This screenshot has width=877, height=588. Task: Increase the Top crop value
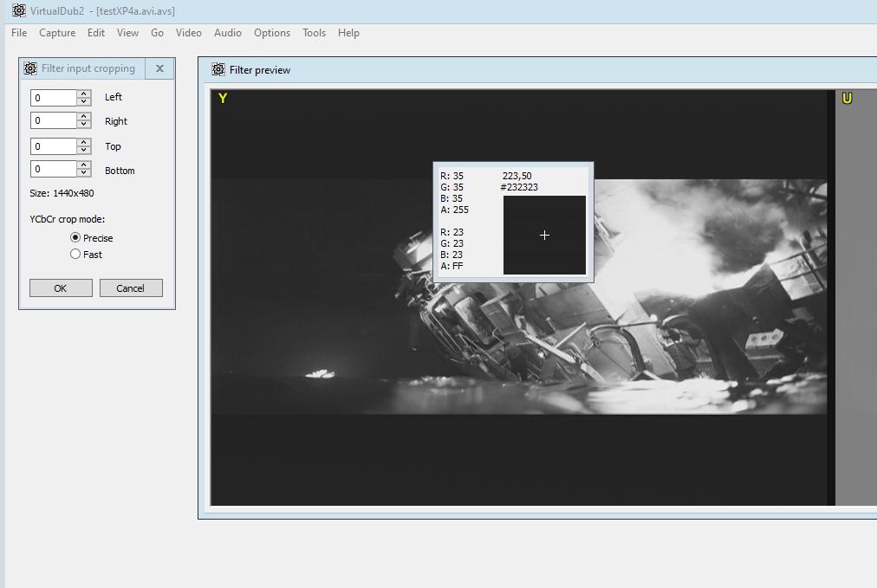84,142
